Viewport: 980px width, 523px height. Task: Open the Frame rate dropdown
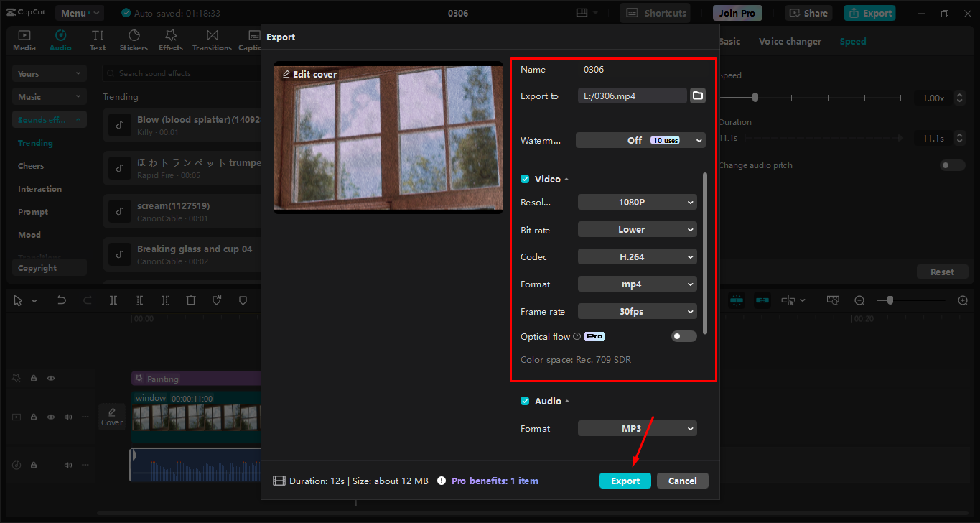[x=637, y=311]
